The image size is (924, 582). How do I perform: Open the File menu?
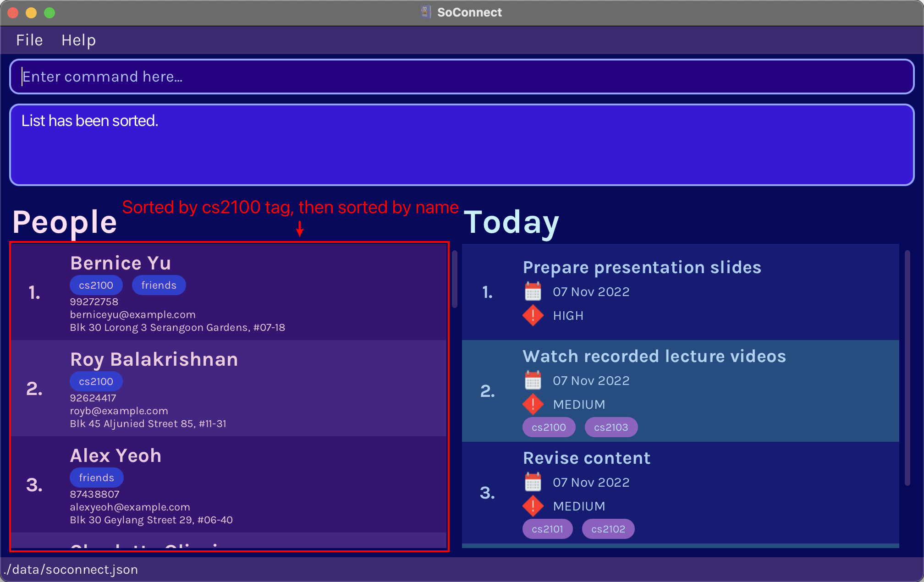point(29,40)
